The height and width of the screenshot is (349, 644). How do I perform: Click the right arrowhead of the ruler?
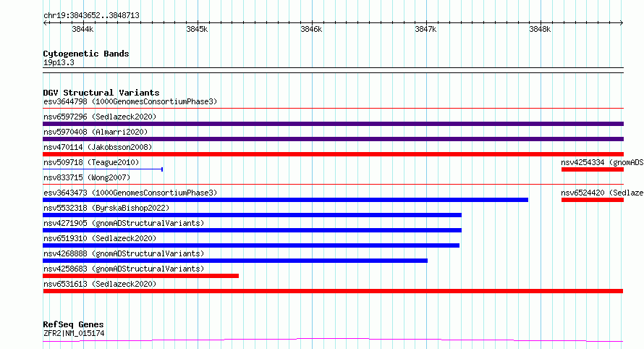click(622, 22)
